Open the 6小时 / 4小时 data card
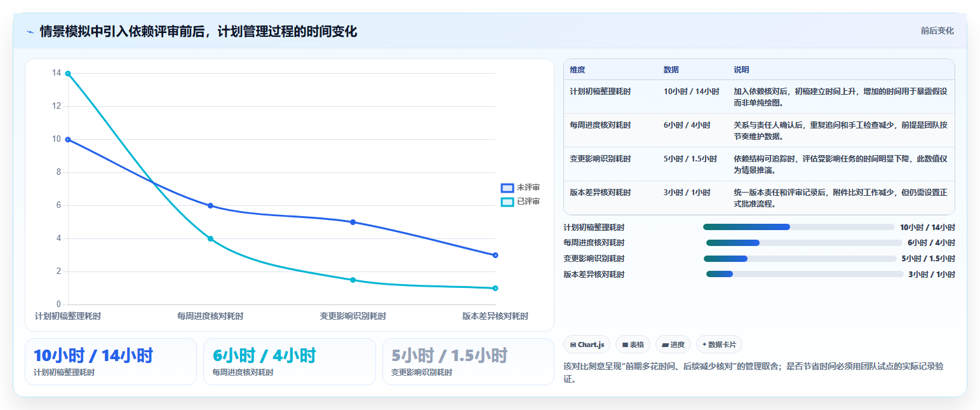The image size is (980, 410). tap(290, 362)
